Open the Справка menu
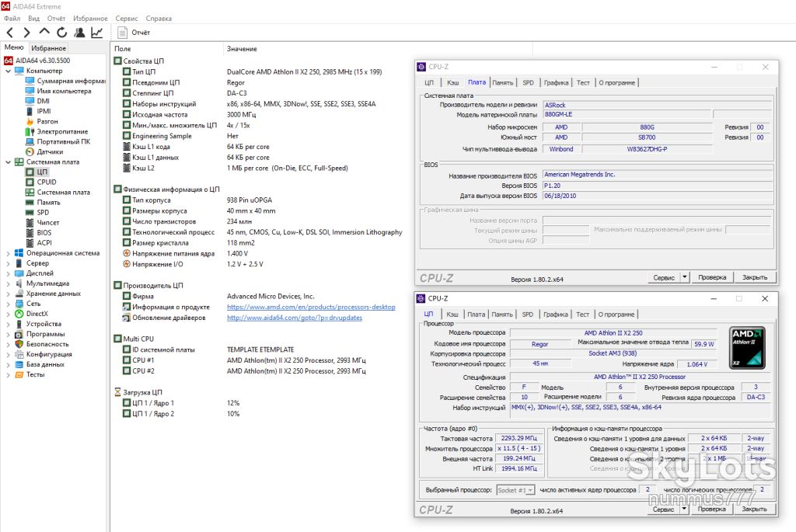The image size is (796, 532). [x=159, y=19]
